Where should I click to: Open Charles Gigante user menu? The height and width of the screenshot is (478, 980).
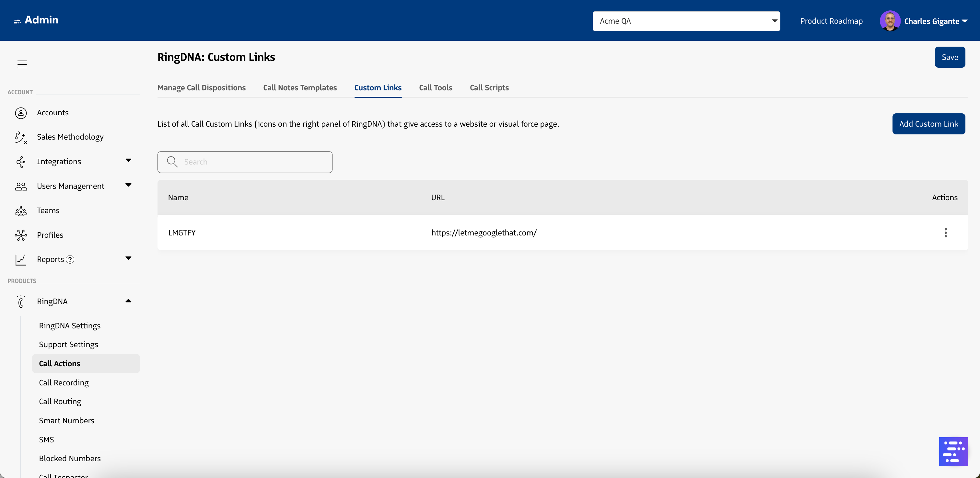pos(935,21)
